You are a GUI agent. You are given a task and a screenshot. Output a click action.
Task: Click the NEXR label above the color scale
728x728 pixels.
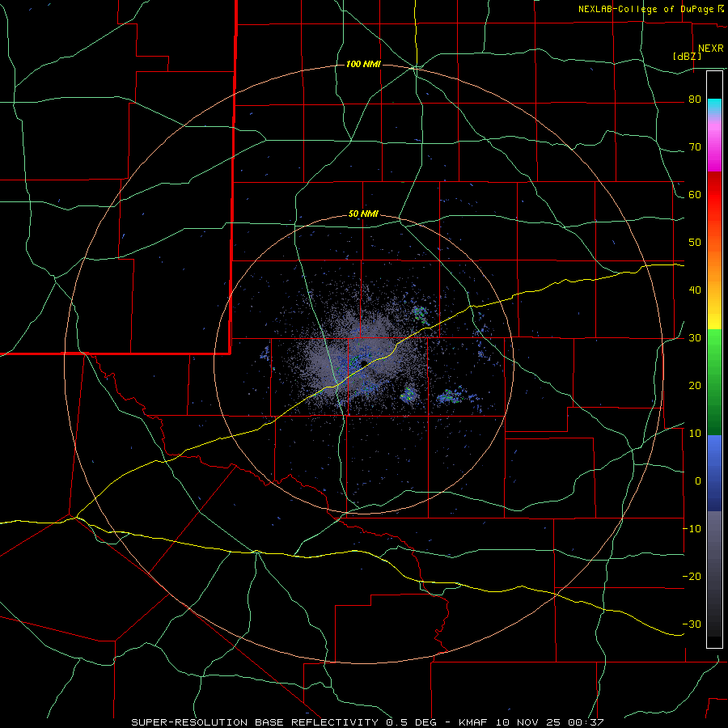pyautogui.click(x=711, y=49)
